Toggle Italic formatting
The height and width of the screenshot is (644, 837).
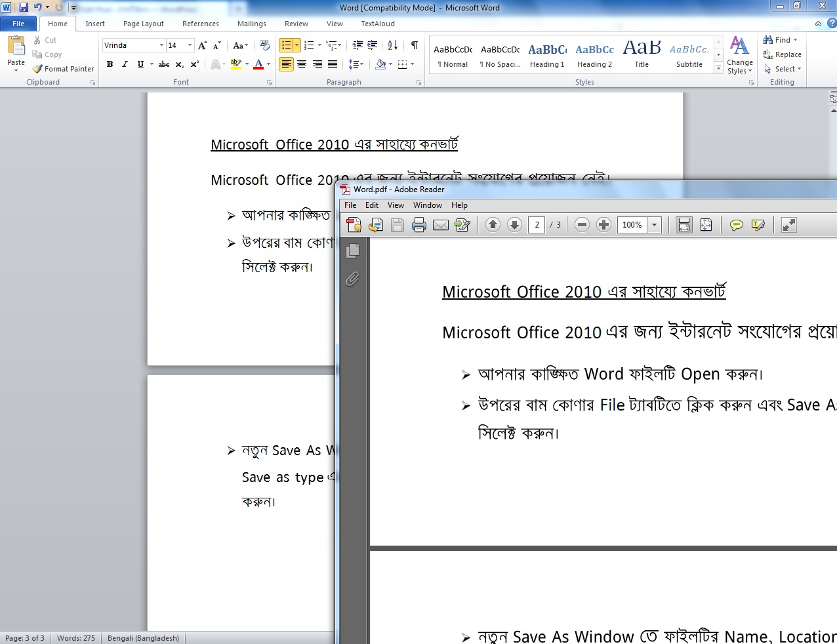pos(125,64)
